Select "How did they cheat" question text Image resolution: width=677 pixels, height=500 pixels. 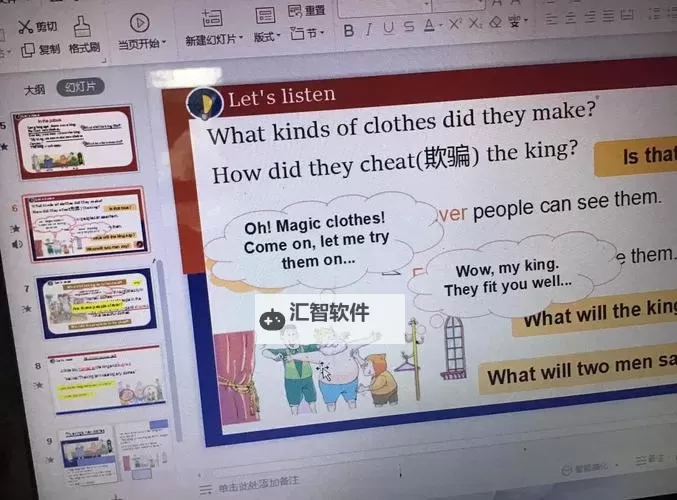394,162
